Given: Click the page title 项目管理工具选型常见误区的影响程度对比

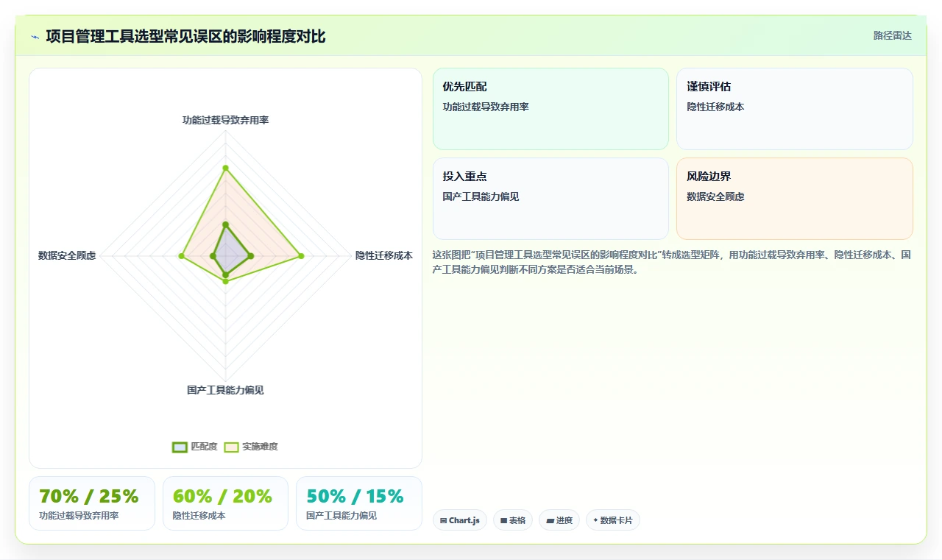Looking at the screenshot, I should pyautogui.click(x=185, y=36).
